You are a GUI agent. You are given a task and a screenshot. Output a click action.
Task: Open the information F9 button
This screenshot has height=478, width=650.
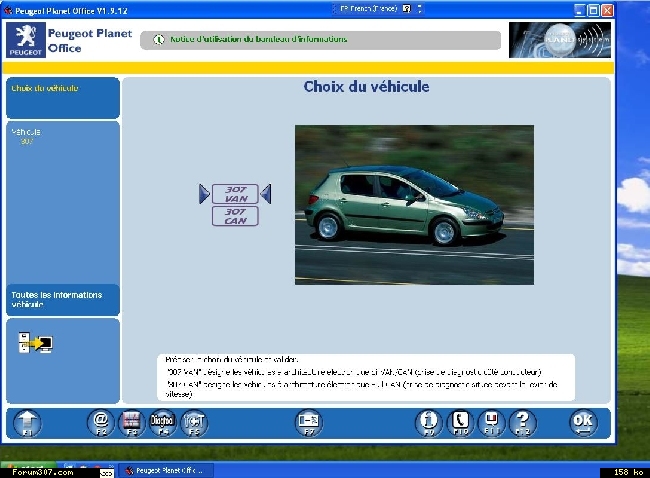(x=429, y=423)
